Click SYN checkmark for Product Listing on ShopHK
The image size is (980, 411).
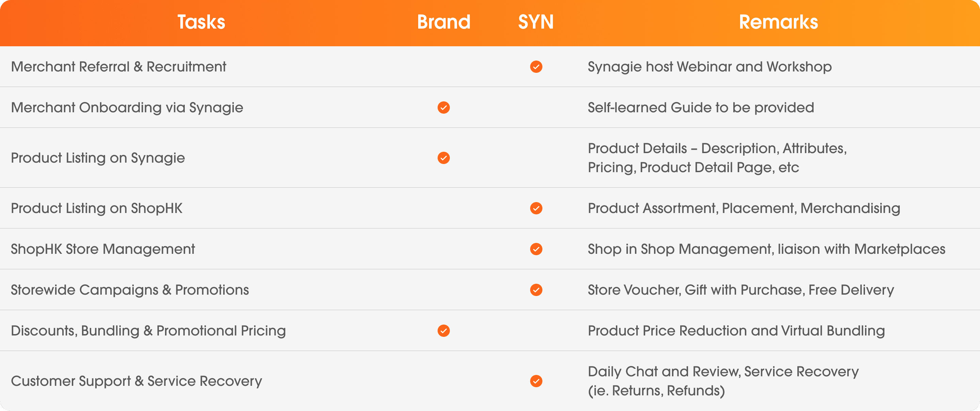click(536, 208)
